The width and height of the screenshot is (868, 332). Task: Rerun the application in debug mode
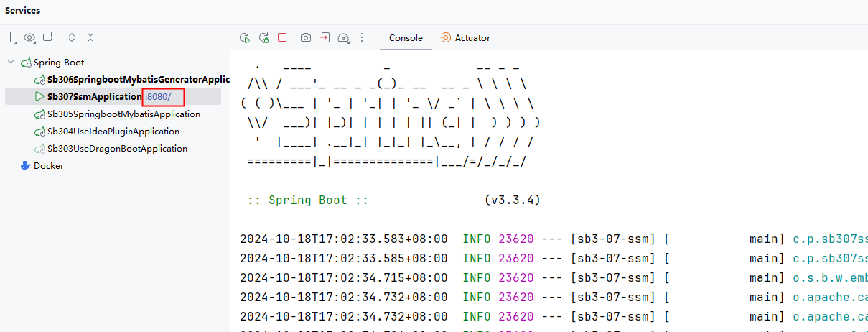[263, 37]
